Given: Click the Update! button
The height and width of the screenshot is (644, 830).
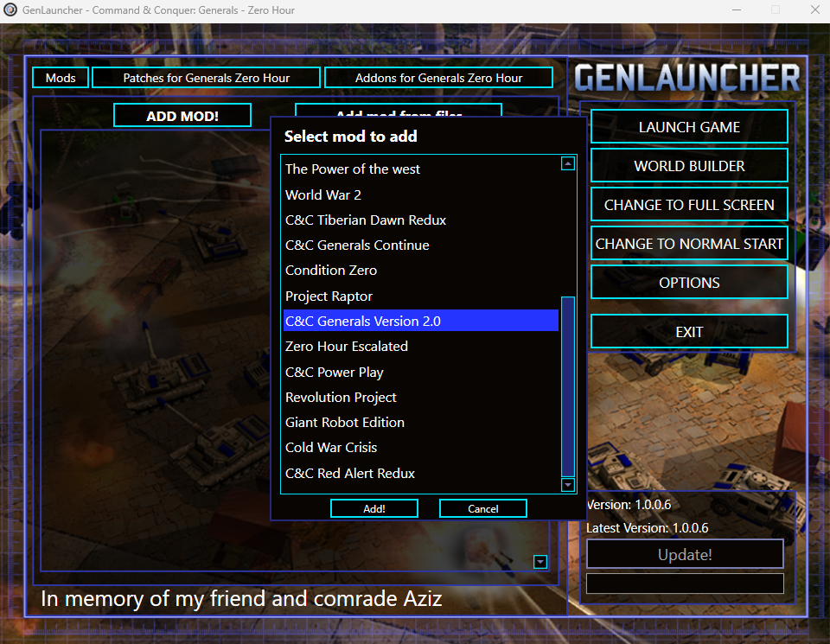Looking at the screenshot, I should coord(685,554).
